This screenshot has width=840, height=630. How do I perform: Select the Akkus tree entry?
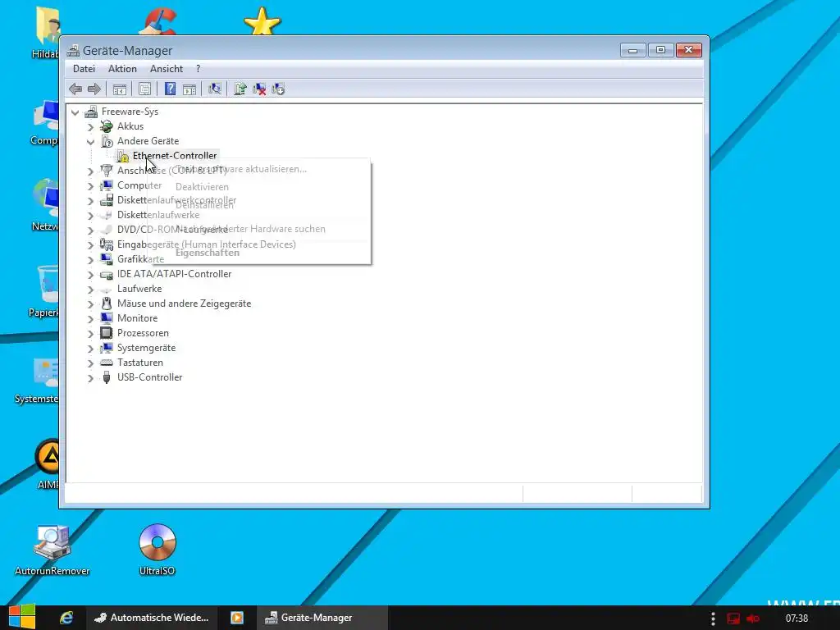click(130, 126)
